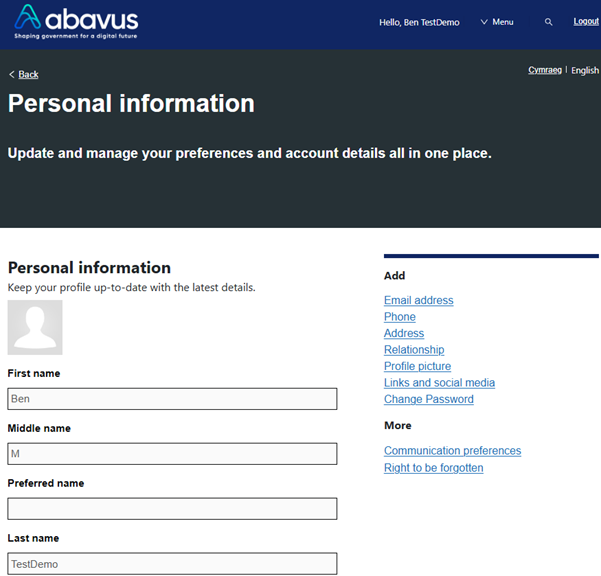Switch language to Cymraeg
Image resolution: width=601 pixels, height=576 pixels.
click(545, 70)
